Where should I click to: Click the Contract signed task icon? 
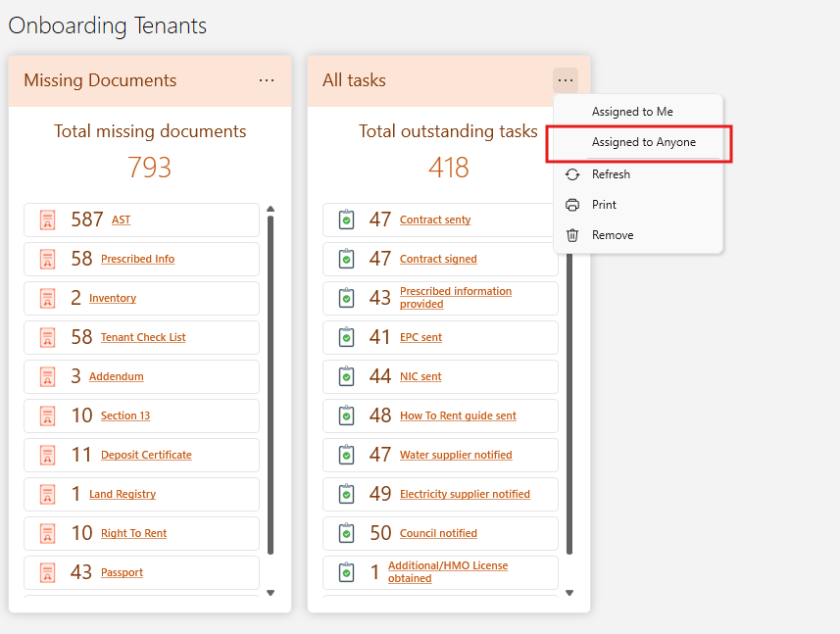pyautogui.click(x=346, y=259)
